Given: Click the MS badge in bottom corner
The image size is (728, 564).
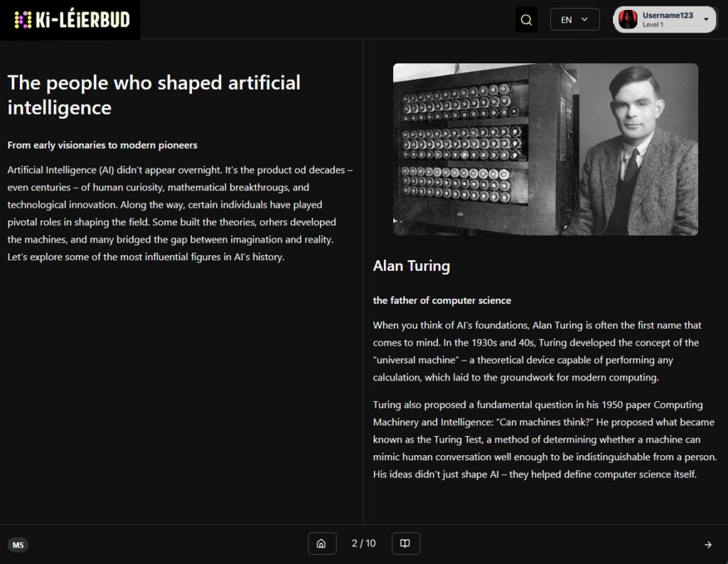Looking at the screenshot, I should [18, 545].
